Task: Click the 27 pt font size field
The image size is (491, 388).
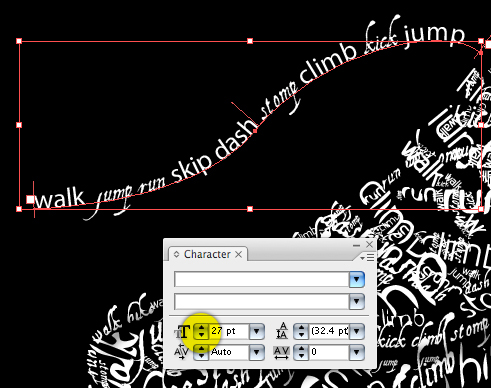Action: (229, 331)
